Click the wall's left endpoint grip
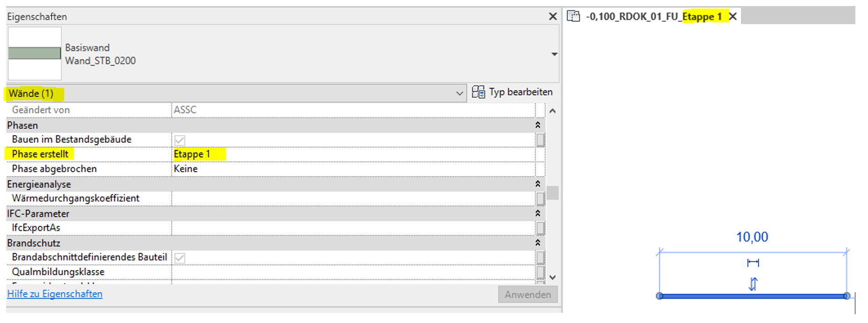868x323 pixels. (659, 296)
